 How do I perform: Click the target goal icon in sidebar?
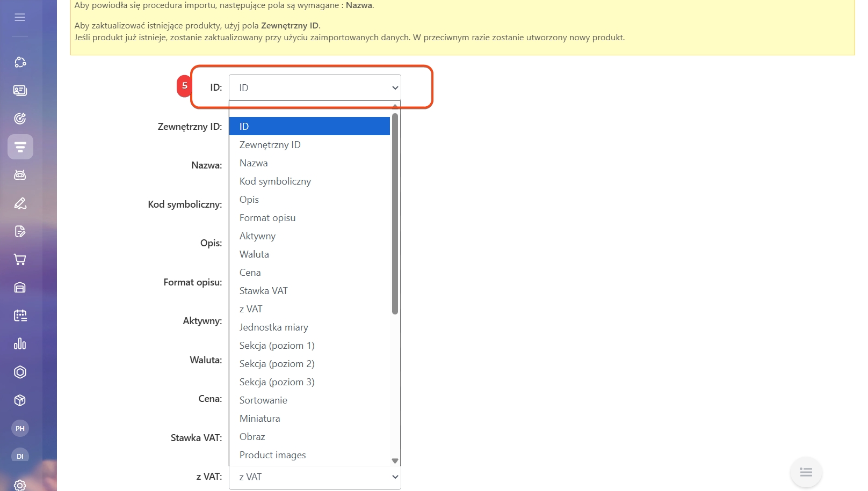(x=20, y=119)
